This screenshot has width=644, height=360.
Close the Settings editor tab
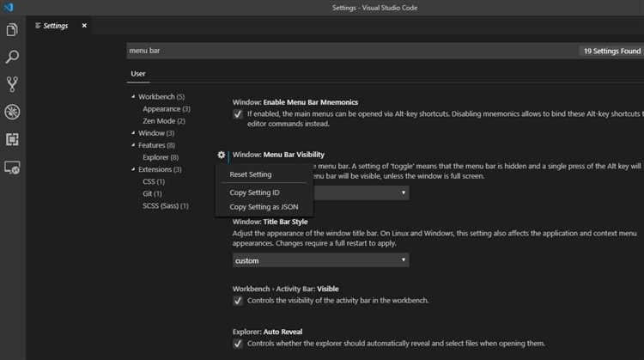pyautogui.click(x=84, y=26)
